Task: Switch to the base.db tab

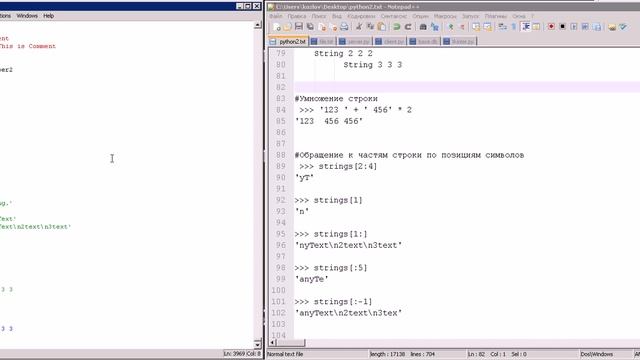Action: (x=424, y=41)
